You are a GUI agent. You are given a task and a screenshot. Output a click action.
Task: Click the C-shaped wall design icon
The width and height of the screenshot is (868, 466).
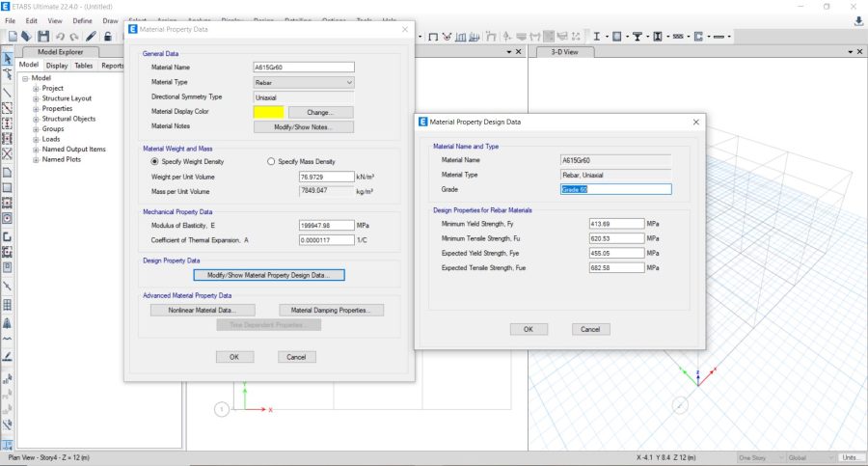point(698,37)
